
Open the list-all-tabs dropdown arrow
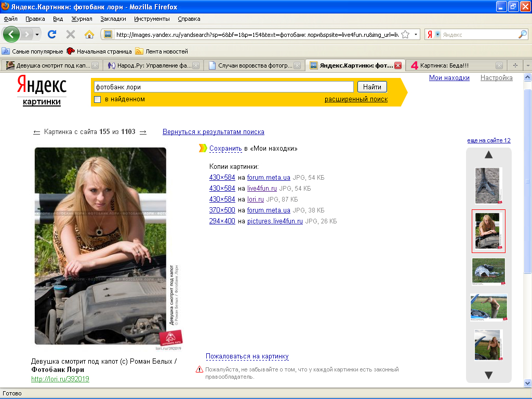pyautogui.click(x=528, y=65)
